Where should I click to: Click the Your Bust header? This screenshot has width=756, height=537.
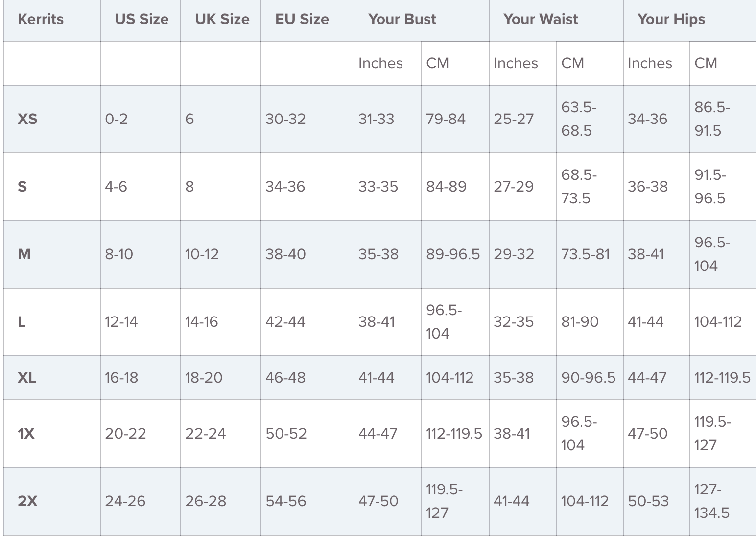point(402,19)
